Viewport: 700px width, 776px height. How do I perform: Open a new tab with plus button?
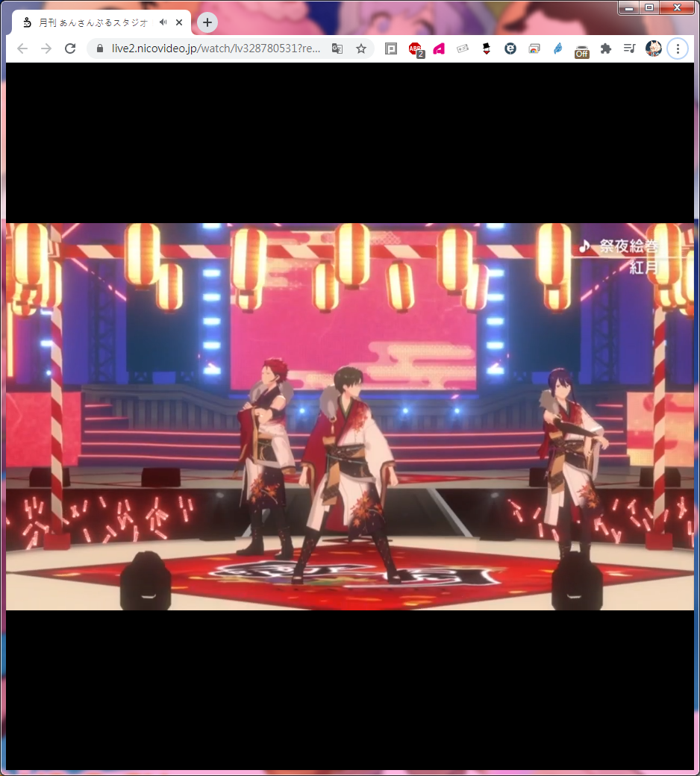[x=207, y=22]
